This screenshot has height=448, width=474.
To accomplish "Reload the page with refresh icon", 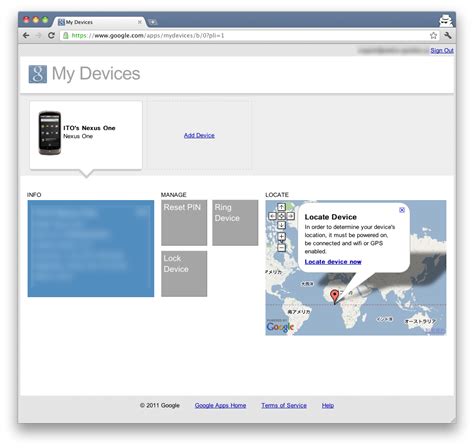I will [x=51, y=35].
